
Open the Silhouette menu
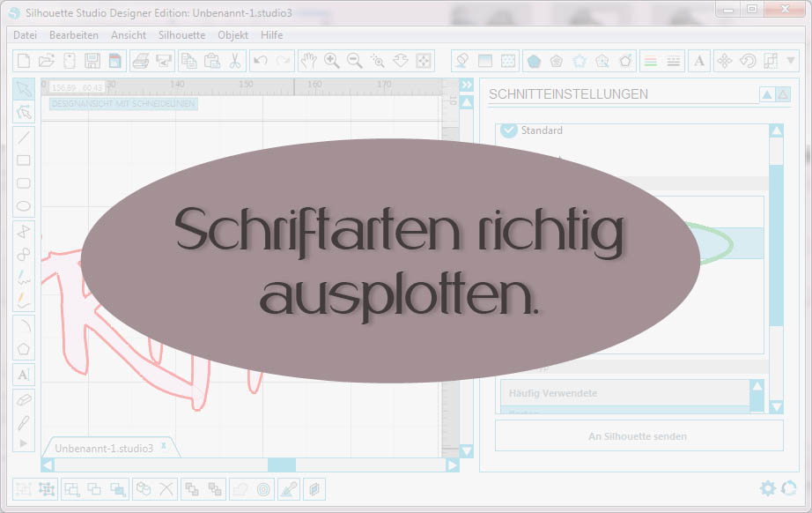pyautogui.click(x=181, y=35)
